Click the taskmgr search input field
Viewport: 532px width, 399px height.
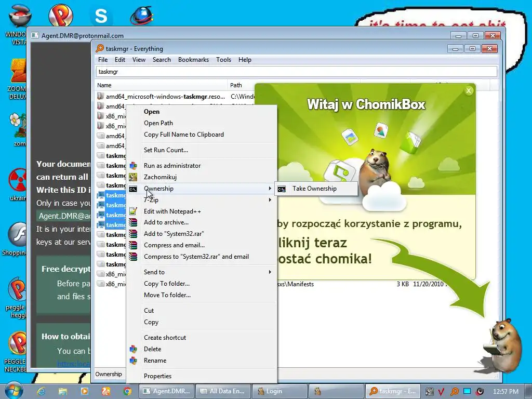click(297, 72)
